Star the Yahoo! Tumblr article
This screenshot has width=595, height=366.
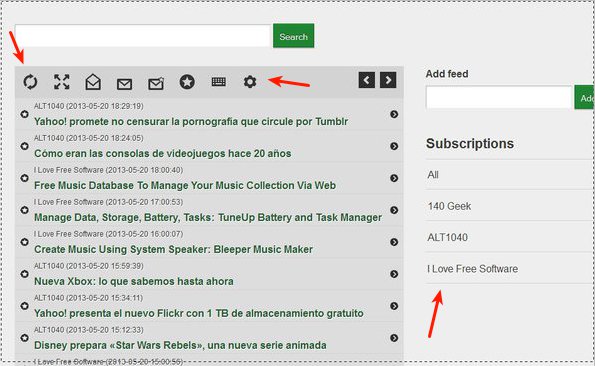[25, 114]
